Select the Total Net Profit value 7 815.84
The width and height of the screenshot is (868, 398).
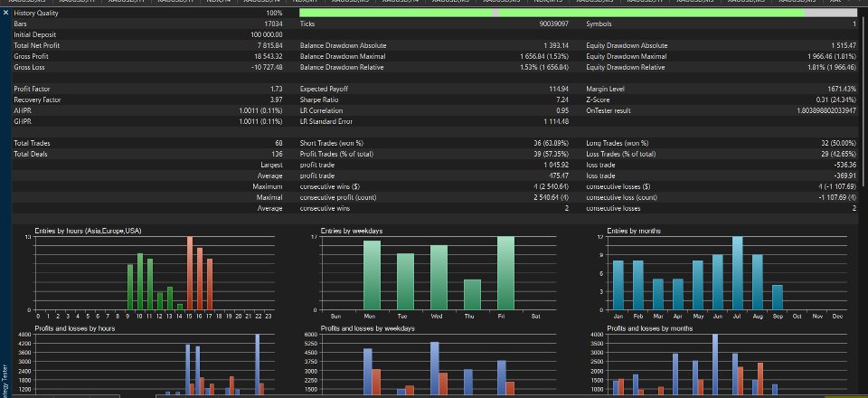(270, 45)
